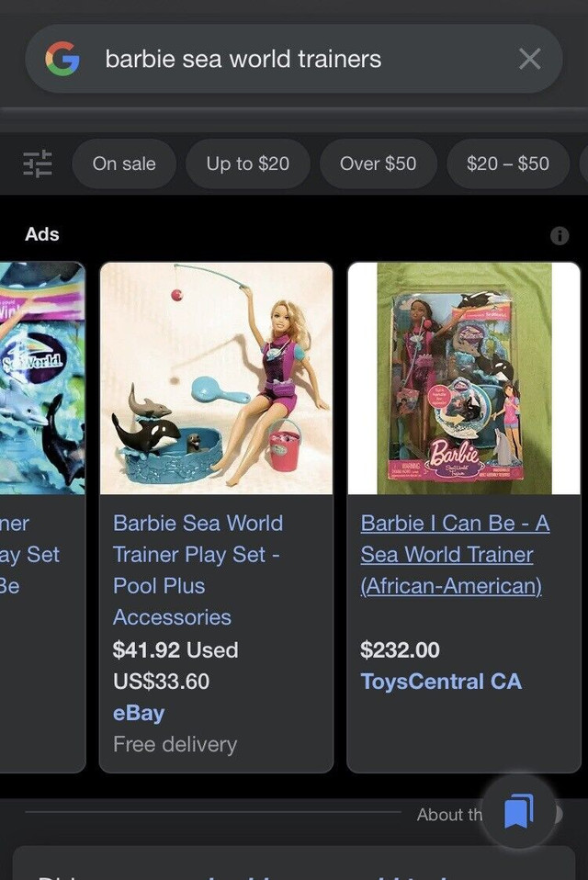The height and width of the screenshot is (880, 588).
Task: Tap the boxed Barbie doll thumbnail
Action: point(463,378)
